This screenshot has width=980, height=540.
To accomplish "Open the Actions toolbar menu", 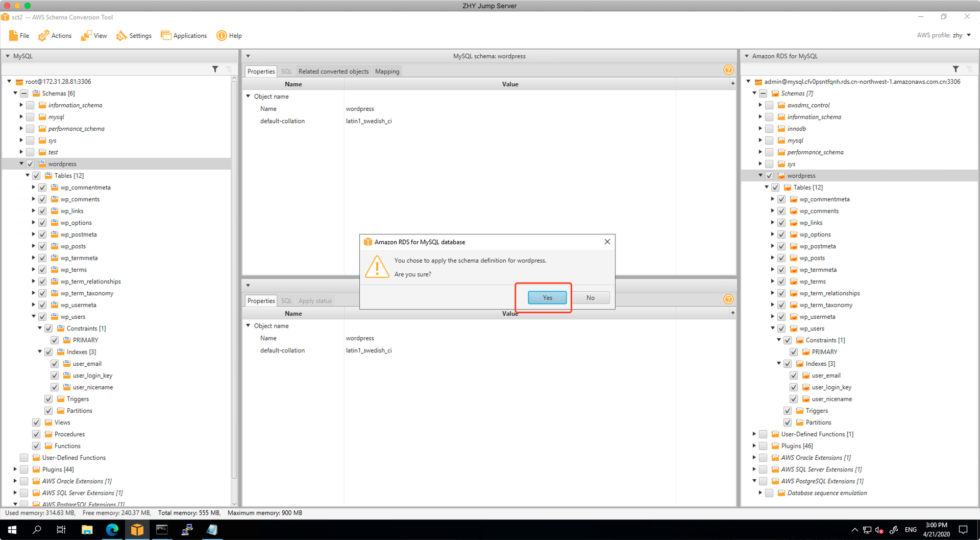I will tap(55, 36).
